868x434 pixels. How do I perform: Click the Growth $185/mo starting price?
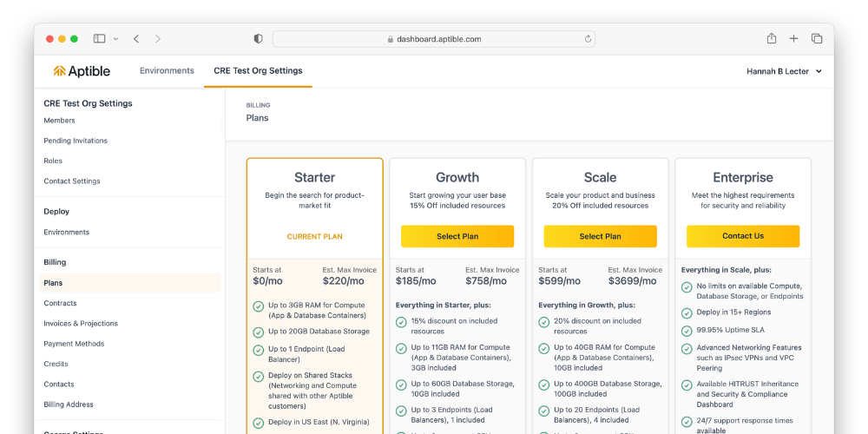[416, 280]
